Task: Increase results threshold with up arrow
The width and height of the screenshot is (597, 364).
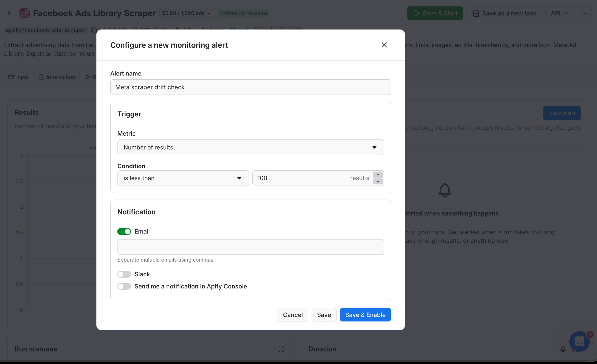Action: pyautogui.click(x=377, y=174)
